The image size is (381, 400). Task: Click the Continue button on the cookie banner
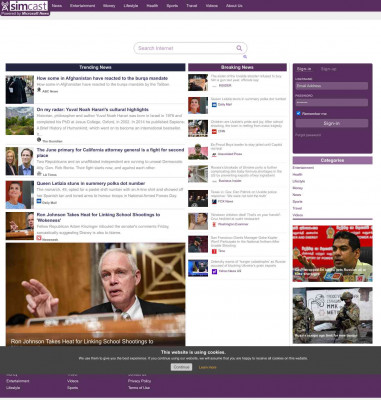pyautogui.click(x=181, y=367)
